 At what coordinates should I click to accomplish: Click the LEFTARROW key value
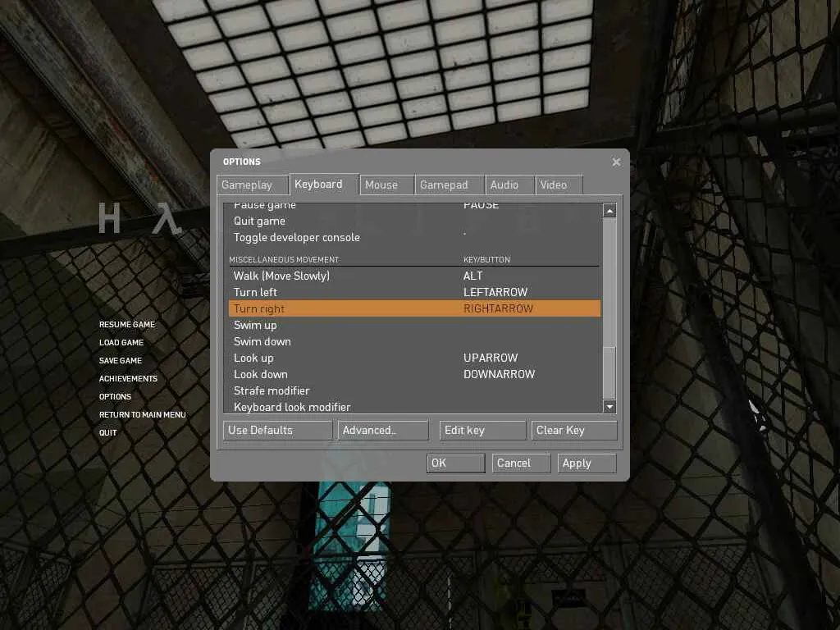coord(495,293)
